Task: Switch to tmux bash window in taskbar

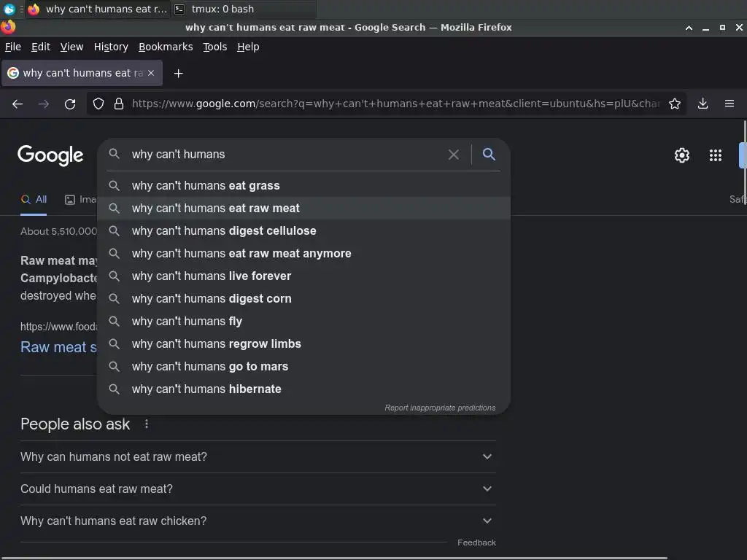Action: pyautogui.click(x=222, y=9)
